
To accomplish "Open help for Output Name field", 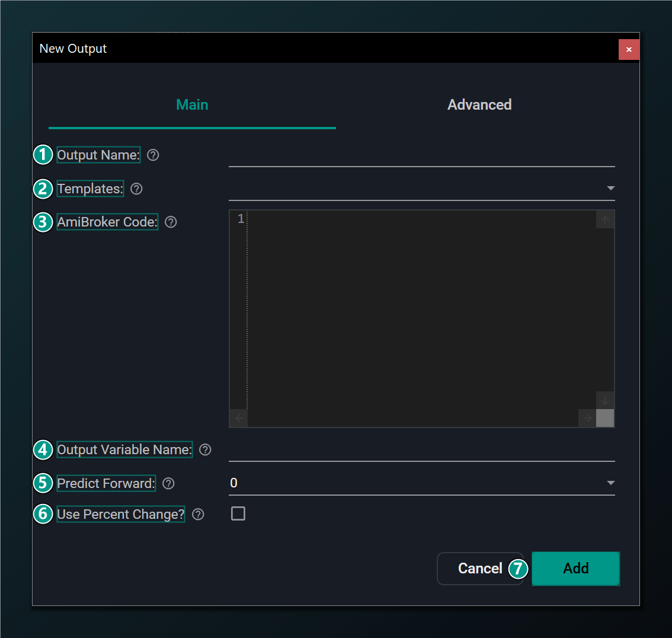I will click(x=153, y=155).
